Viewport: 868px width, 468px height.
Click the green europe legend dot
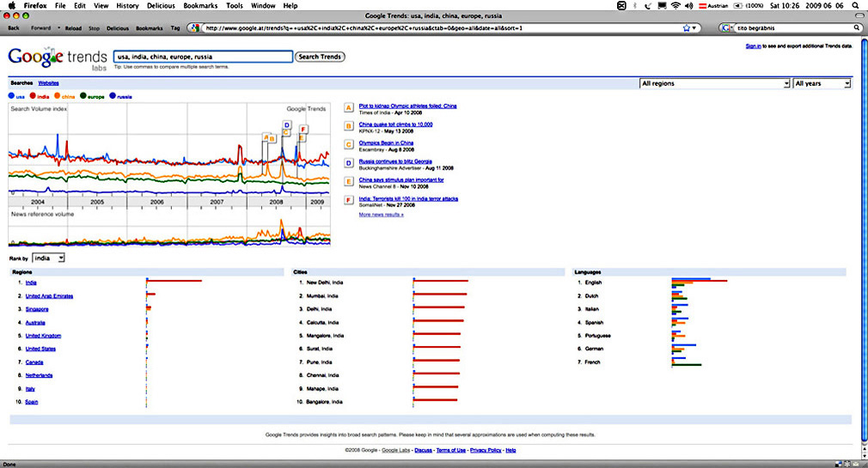pyautogui.click(x=83, y=95)
